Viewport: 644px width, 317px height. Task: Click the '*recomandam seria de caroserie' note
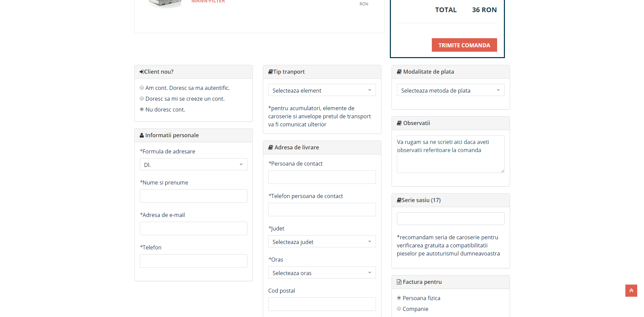(448, 245)
